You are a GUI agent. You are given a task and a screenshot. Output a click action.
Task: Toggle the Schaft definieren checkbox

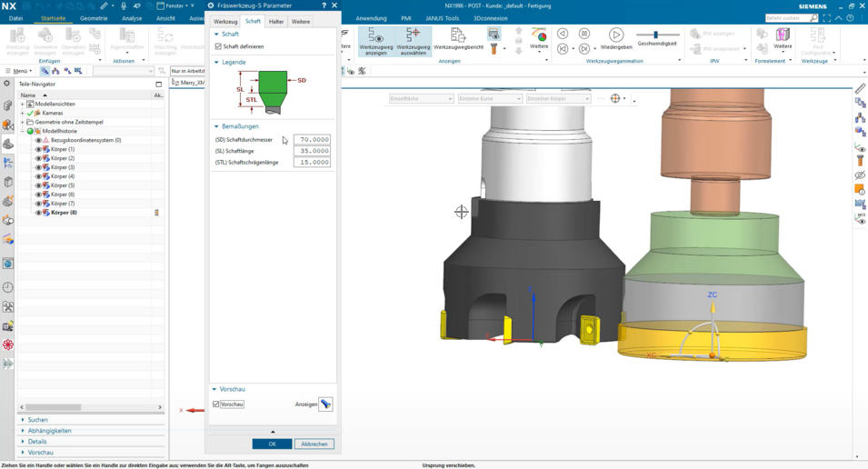click(x=218, y=46)
